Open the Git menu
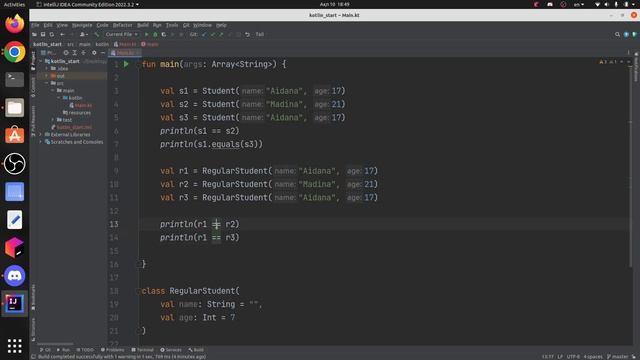 click(x=186, y=25)
